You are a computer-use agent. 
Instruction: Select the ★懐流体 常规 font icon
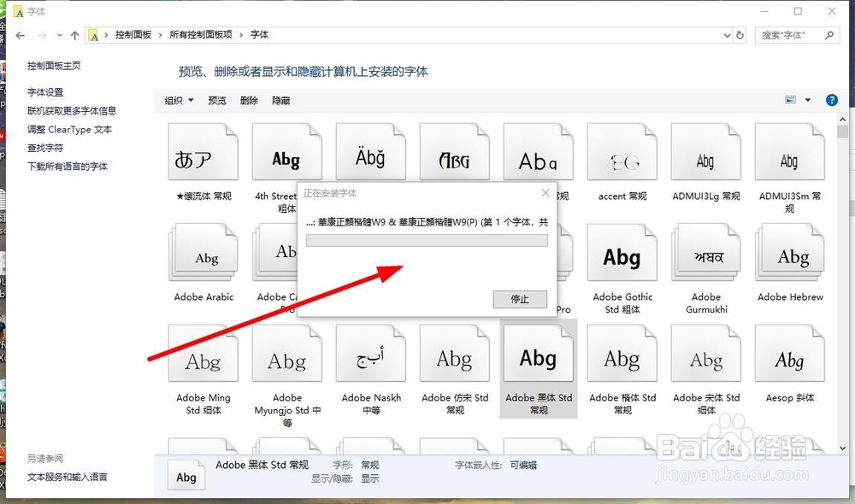tap(203, 151)
